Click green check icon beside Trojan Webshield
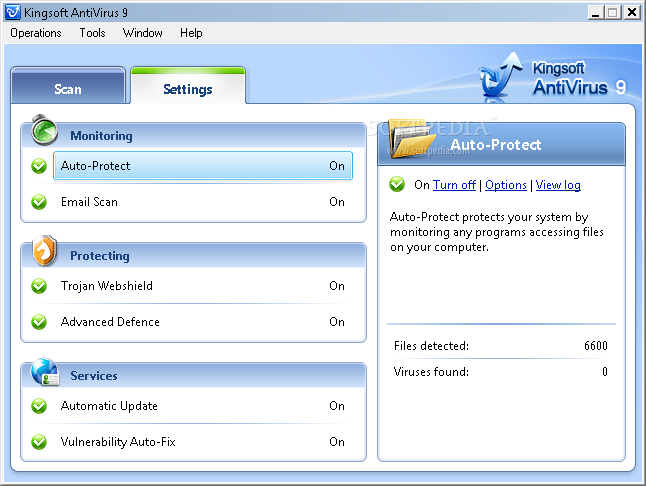The height and width of the screenshot is (486, 646). tap(39, 286)
